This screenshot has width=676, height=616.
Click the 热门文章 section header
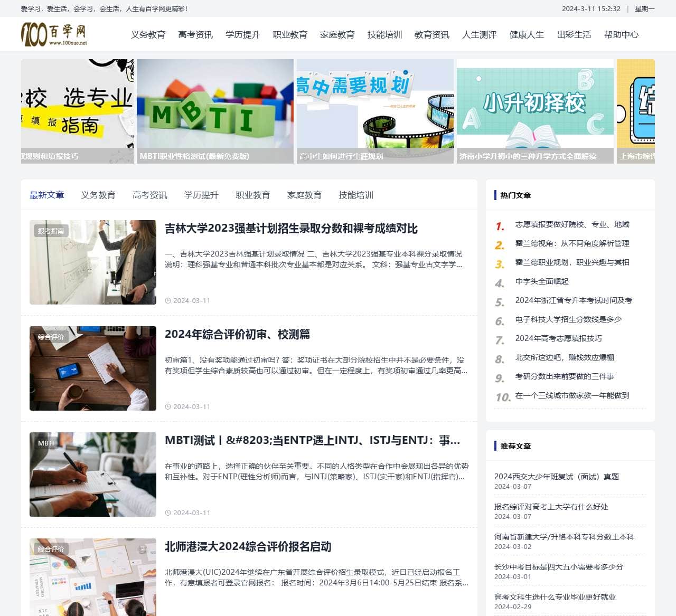click(x=515, y=195)
